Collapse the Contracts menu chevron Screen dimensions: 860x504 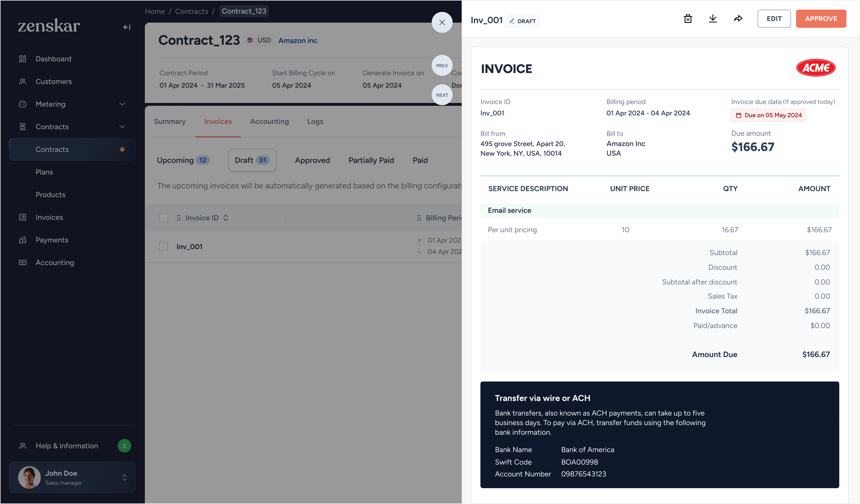click(122, 127)
